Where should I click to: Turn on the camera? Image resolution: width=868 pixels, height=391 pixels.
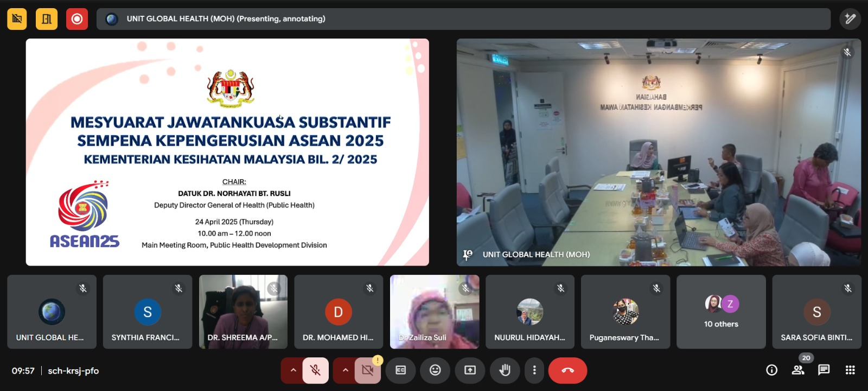coord(367,370)
